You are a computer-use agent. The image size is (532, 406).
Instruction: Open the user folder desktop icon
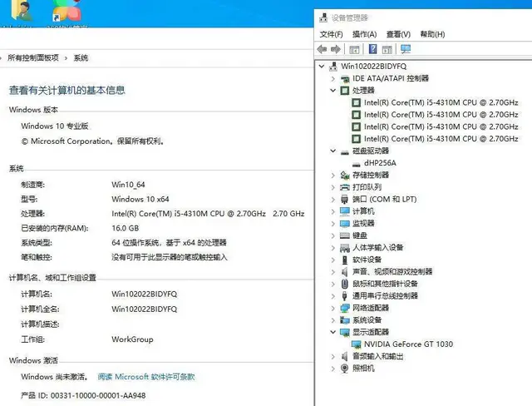(22, 11)
